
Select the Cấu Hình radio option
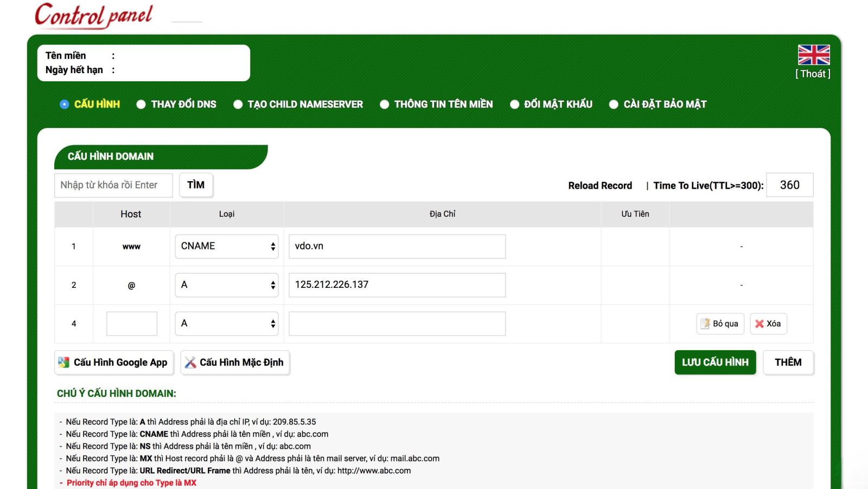point(63,104)
